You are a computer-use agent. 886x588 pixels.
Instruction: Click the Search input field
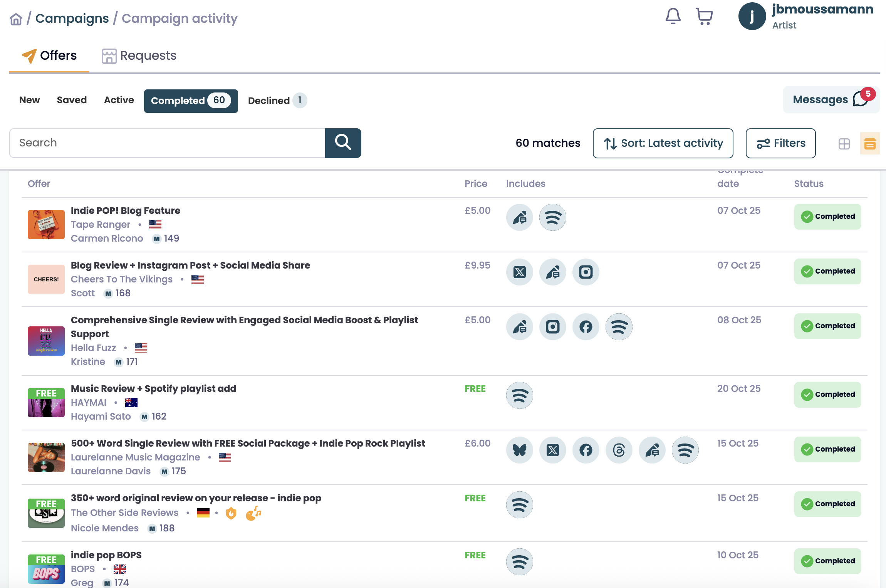(167, 143)
